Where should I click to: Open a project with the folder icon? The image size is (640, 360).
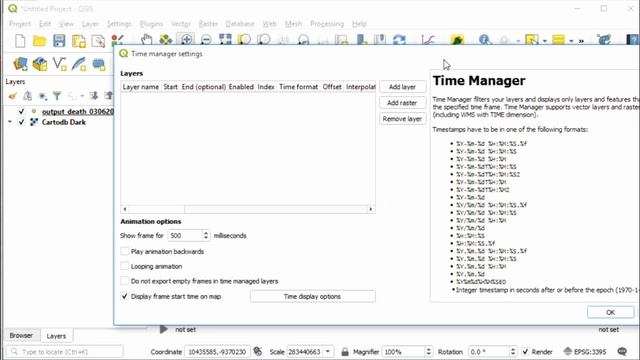click(40, 41)
